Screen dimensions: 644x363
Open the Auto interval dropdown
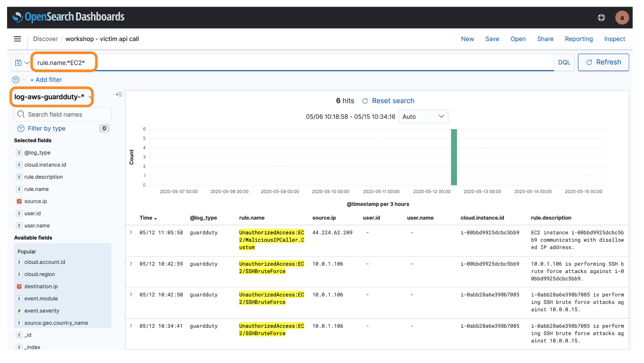(423, 116)
